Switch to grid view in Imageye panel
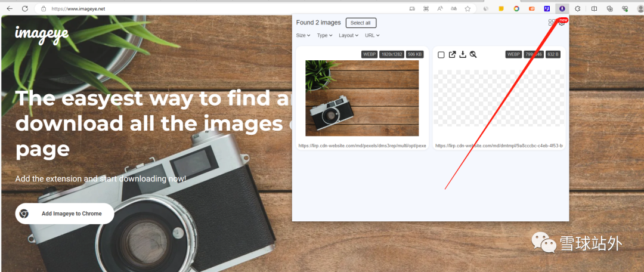 click(552, 23)
